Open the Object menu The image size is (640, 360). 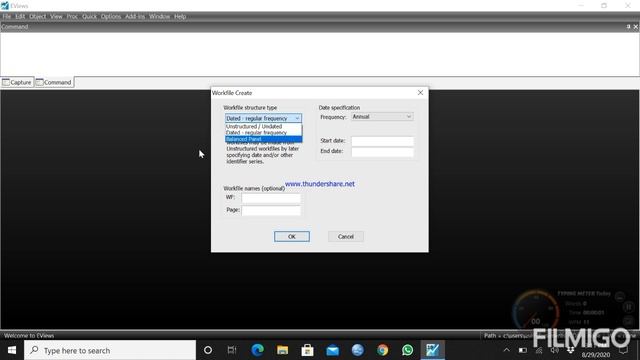pos(38,16)
